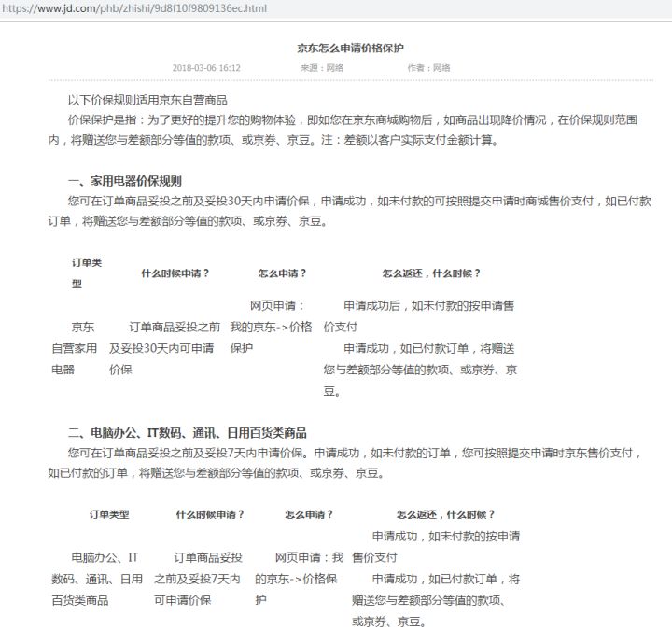Click second table text 申请成功，如未付款的按申请售价支付
The height and width of the screenshot is (644, 672).
tap(436, 546)
